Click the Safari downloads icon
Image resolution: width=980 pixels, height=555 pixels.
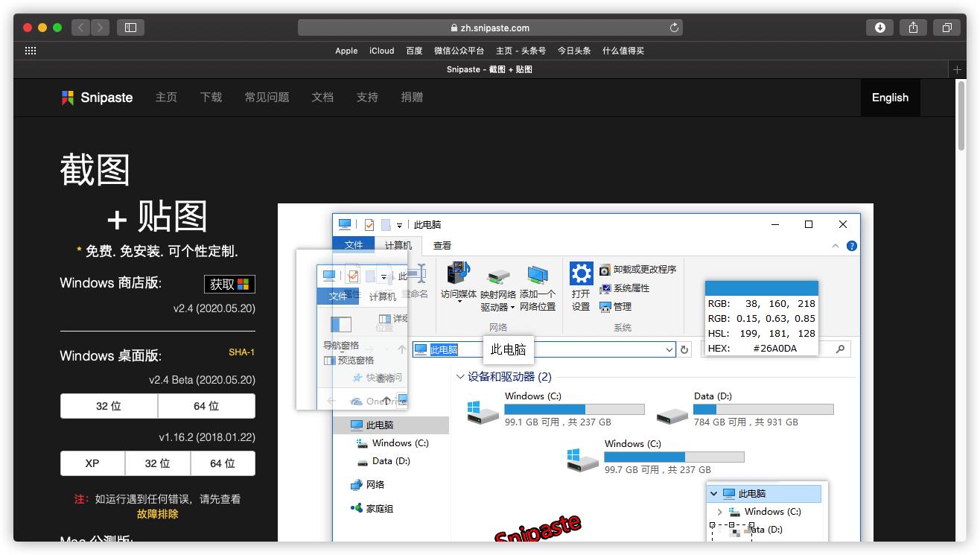880,27
